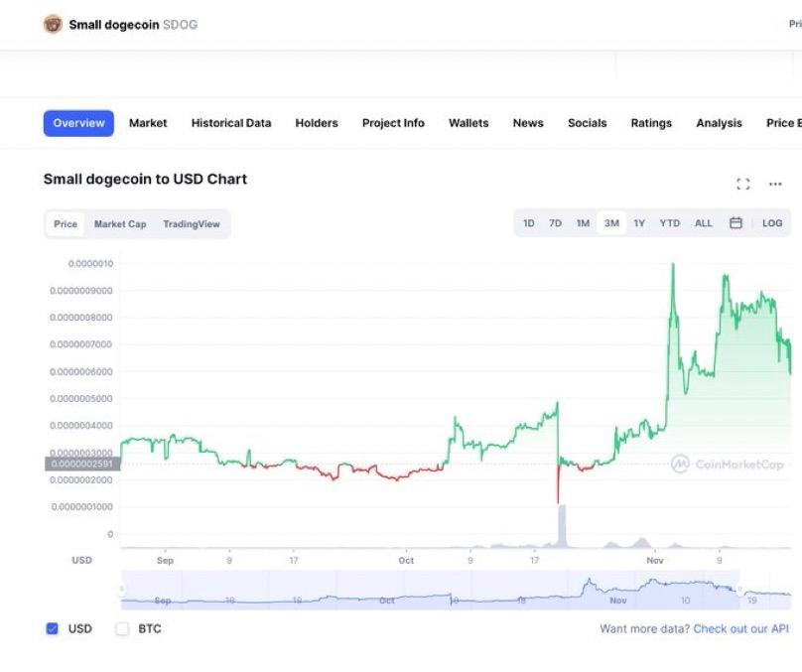Open the date range calendar picker

click(735, 223)
